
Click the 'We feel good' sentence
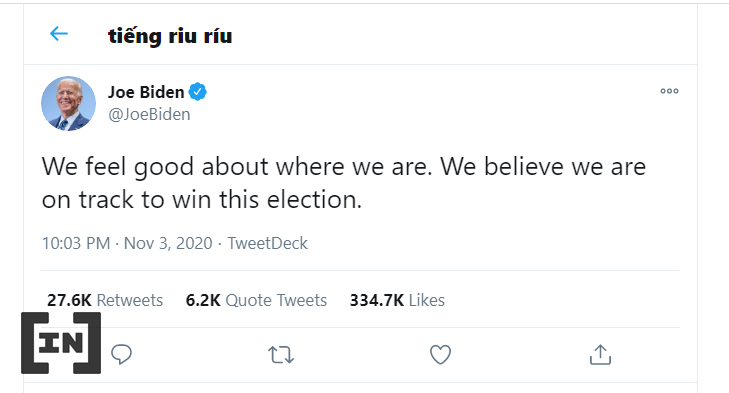pos(237,167)
